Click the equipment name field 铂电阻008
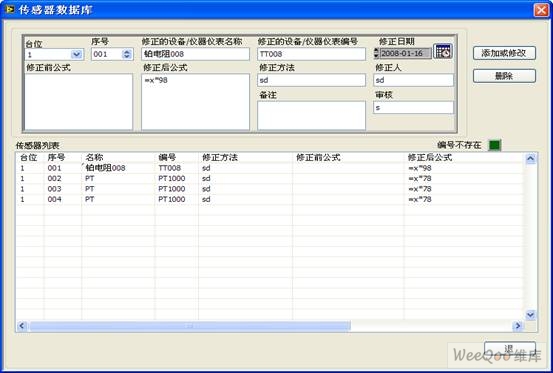Image resolution: width=553 pixels, height=373 pixels. pyautogui.click(x=195, y=54)
